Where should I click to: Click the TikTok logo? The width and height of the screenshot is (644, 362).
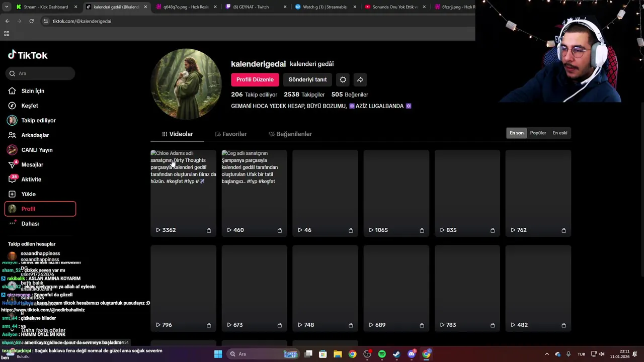28,55
